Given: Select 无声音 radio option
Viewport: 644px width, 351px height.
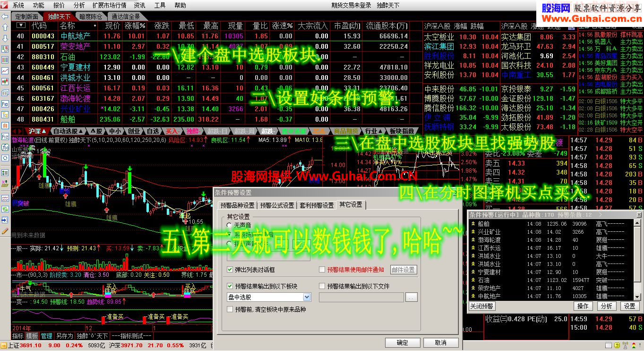Looking at the screenshot, I should click(x=230, y=225).
